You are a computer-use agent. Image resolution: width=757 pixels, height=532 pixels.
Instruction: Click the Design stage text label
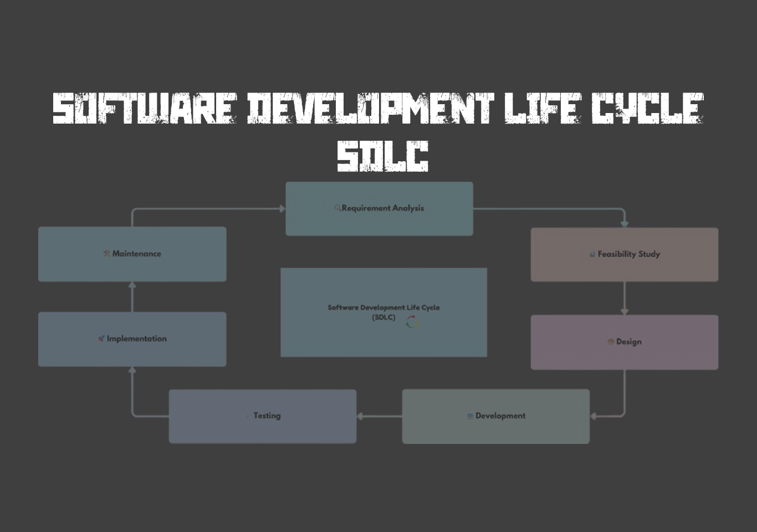point(628,342)
